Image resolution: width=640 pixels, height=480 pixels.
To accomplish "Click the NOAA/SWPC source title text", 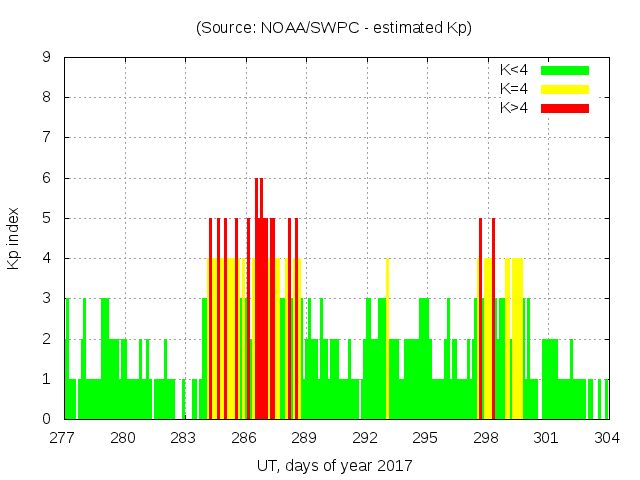I will [x=334, y=28].
